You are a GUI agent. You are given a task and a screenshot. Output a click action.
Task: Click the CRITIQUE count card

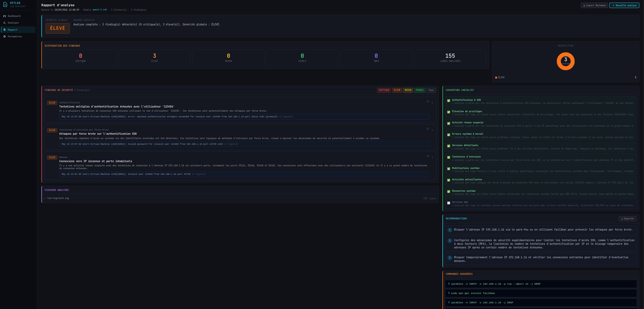(80, 58)
